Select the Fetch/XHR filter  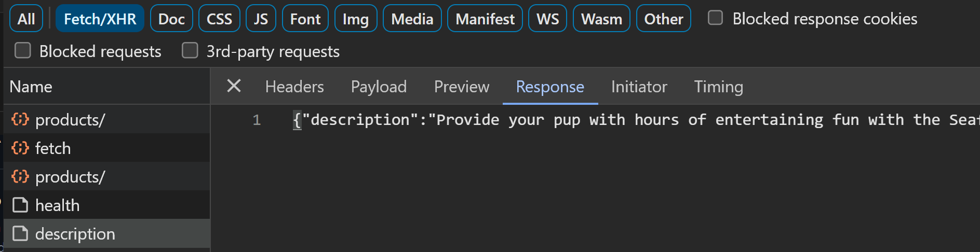pos(100,19)
